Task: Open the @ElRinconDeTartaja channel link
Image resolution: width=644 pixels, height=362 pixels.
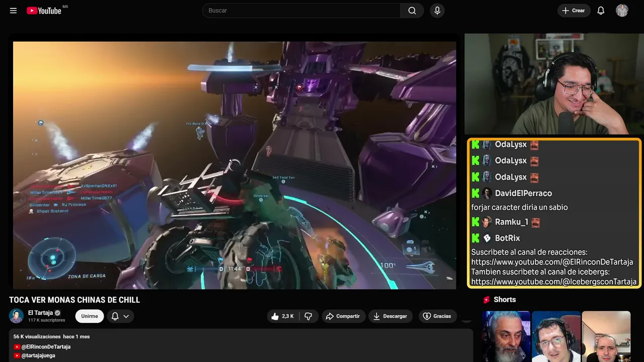Action: click(46, 347)
